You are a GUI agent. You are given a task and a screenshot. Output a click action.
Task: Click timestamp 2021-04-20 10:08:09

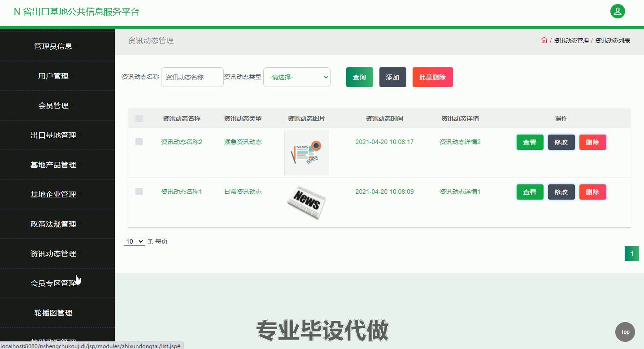tap(384, 192)
